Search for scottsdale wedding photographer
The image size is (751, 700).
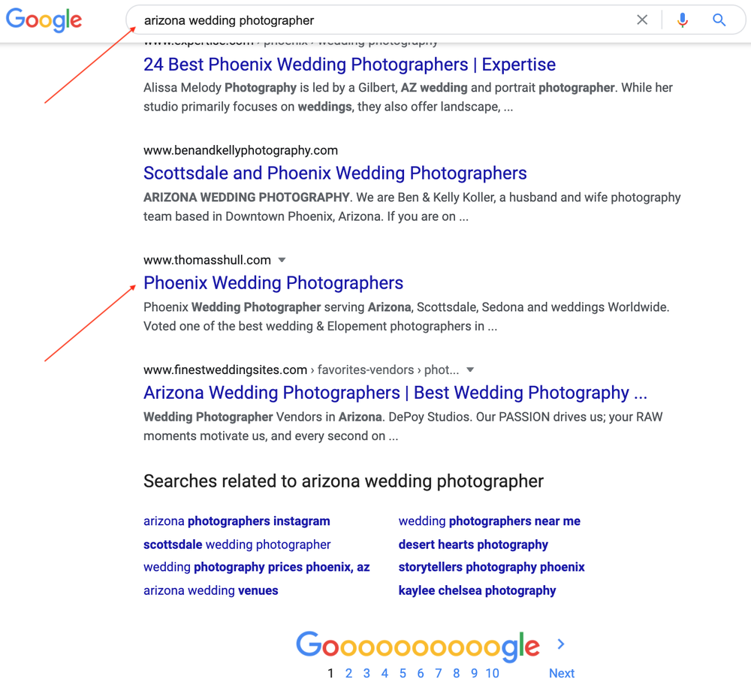pos(237,545)
